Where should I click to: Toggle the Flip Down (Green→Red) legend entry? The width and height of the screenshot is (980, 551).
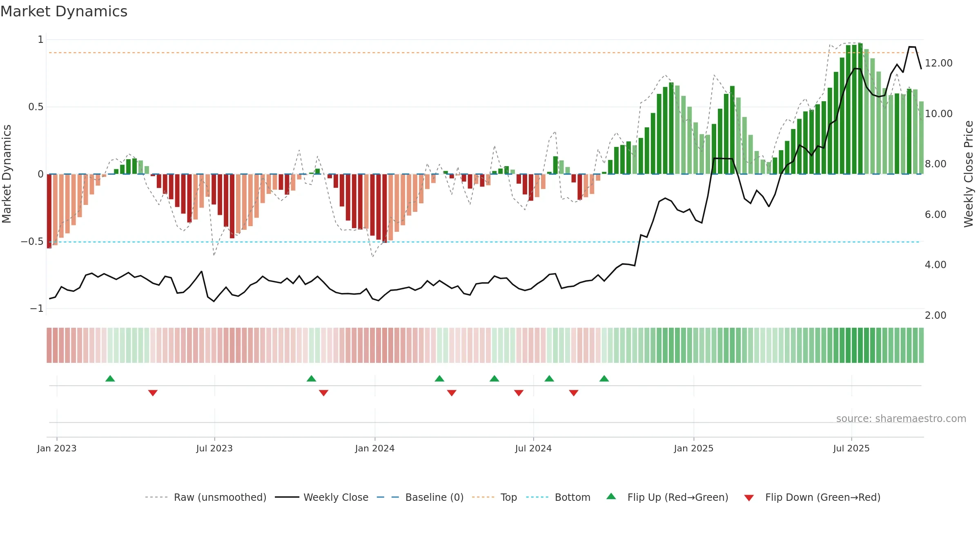(x=812, y=497)
